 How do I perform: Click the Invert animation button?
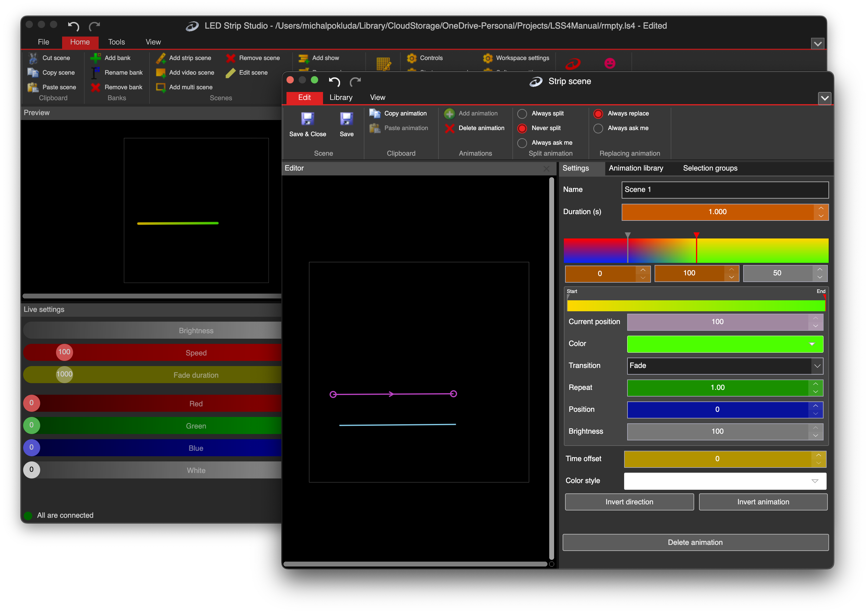763,502
